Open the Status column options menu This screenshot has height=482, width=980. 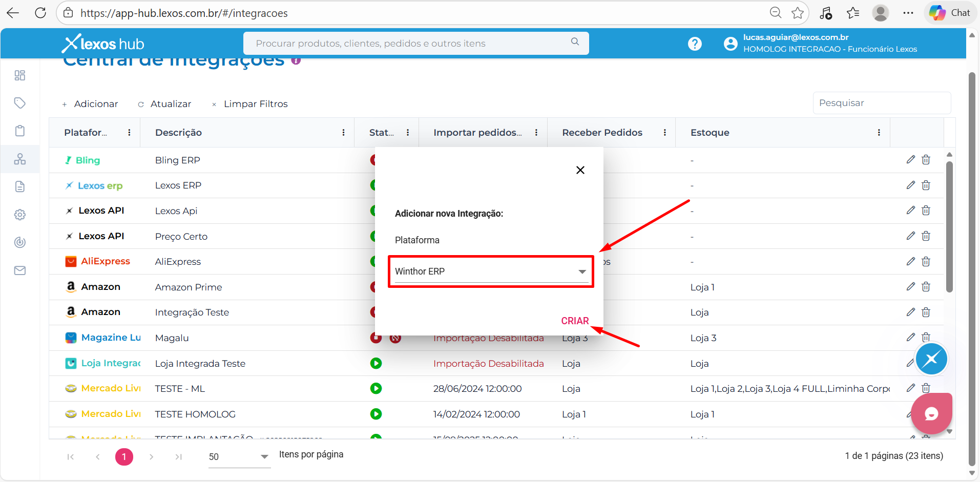(408, 132)
